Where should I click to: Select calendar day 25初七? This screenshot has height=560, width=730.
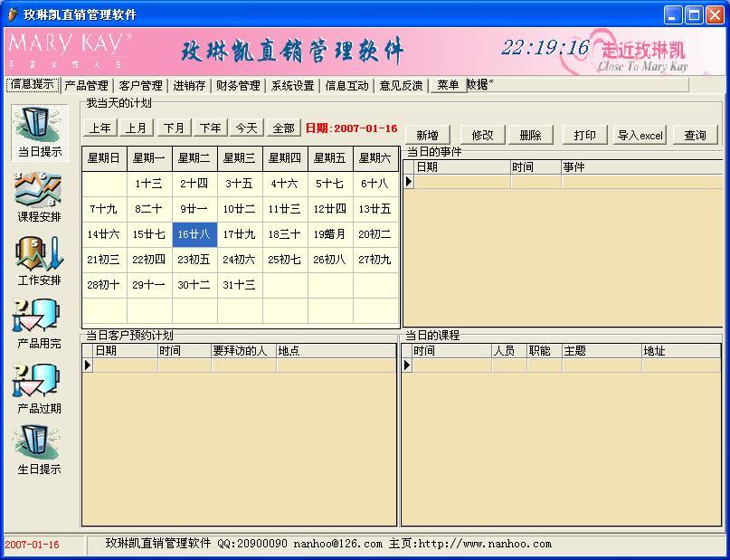[285, 260]
